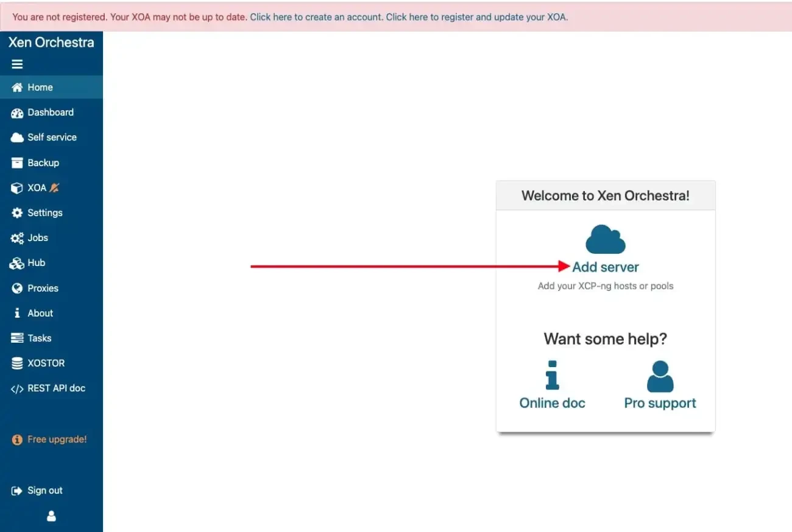Click the Jobs cogs icon
Image resolution: width=792 pixels, height=532 pixels.
click(17, 238)
